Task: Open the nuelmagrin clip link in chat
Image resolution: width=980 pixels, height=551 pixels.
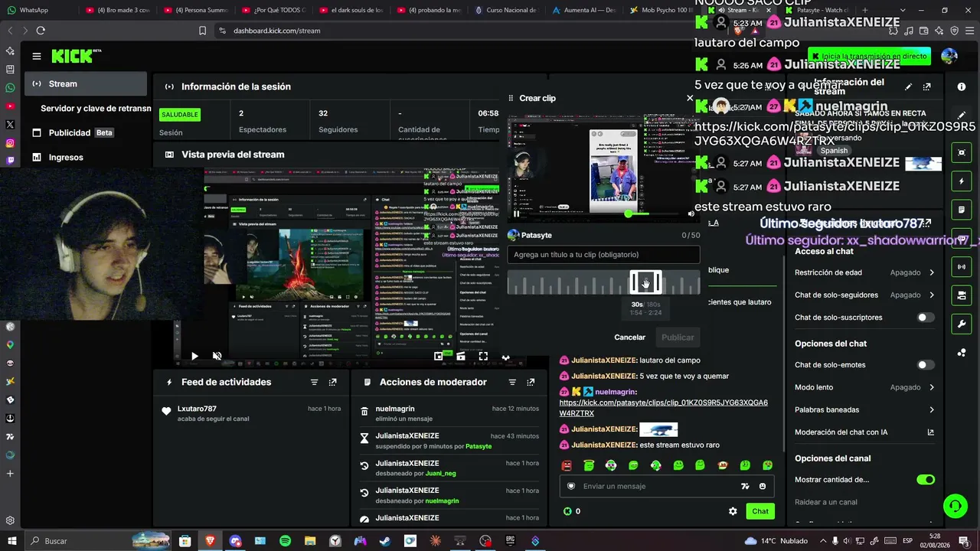Action: click(x=664, y=408)
